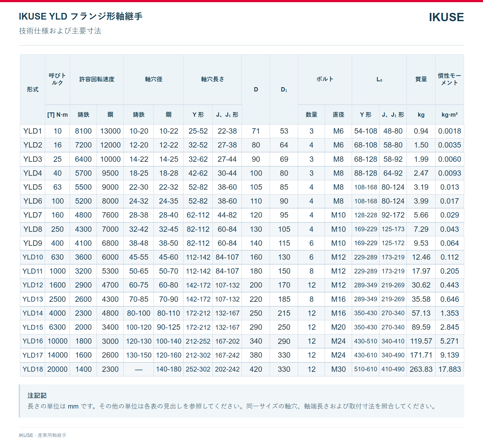Select the 'YLD7' row label
Screen dimensions: 483x448
33,215
